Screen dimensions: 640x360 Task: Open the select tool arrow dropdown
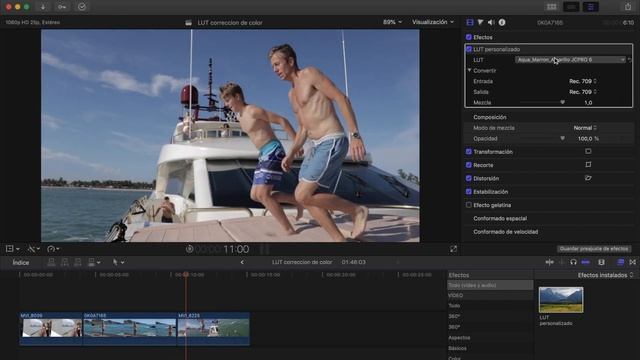click(118, 262)
